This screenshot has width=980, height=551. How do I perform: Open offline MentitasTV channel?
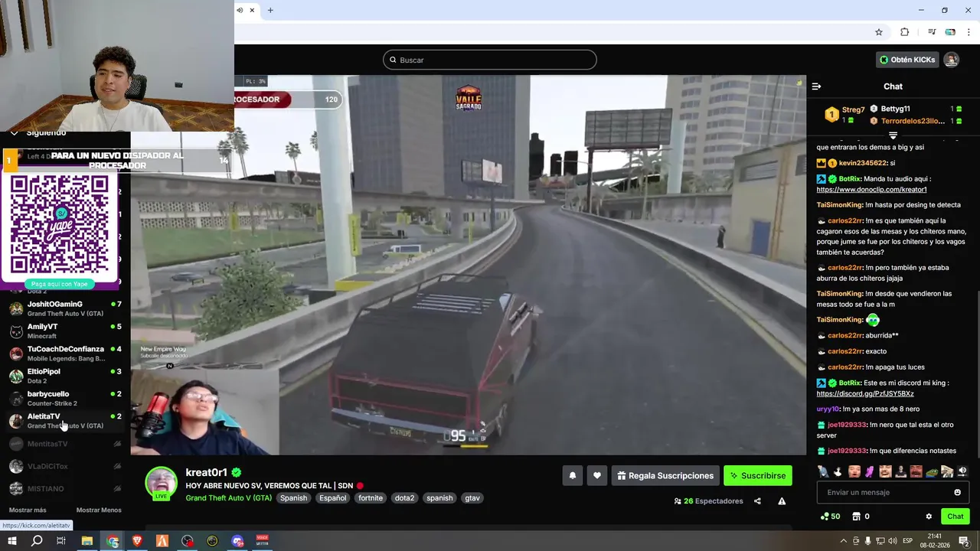65,444
